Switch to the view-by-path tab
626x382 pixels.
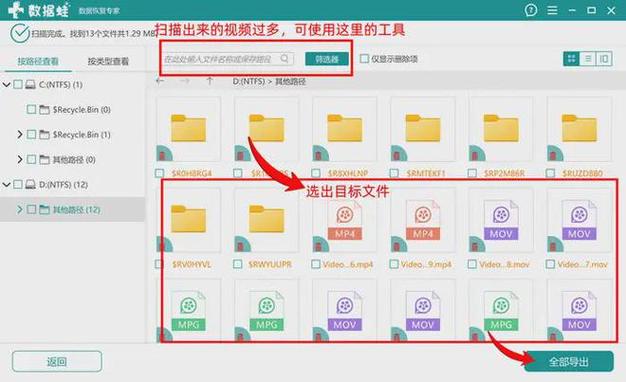tap(38, 61)
